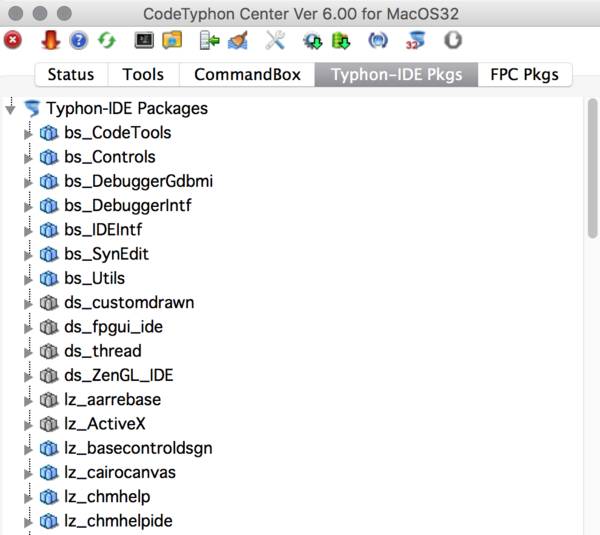The image size is (600, 535).
Task: Click the package icon beside bs_SynEdit
Action: coord(49,254)
